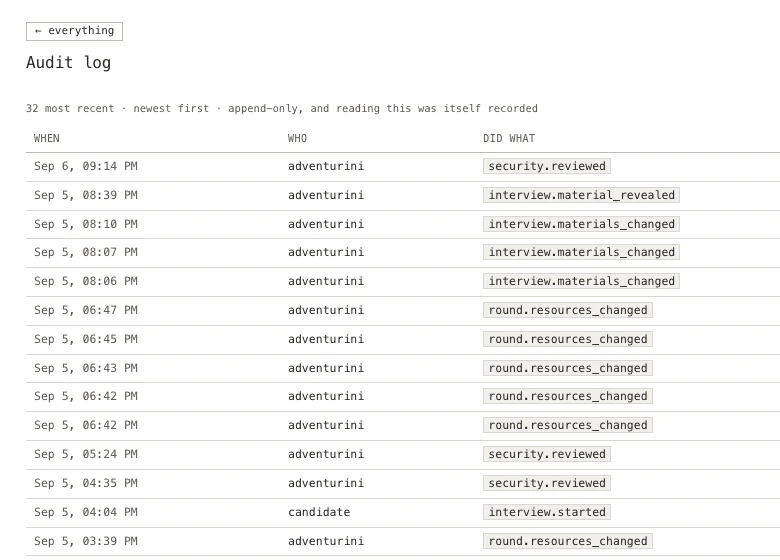Select the Sep 5, 08:07 PM timestamp
This screenshot has height=560, width=780.
[86, 252]
